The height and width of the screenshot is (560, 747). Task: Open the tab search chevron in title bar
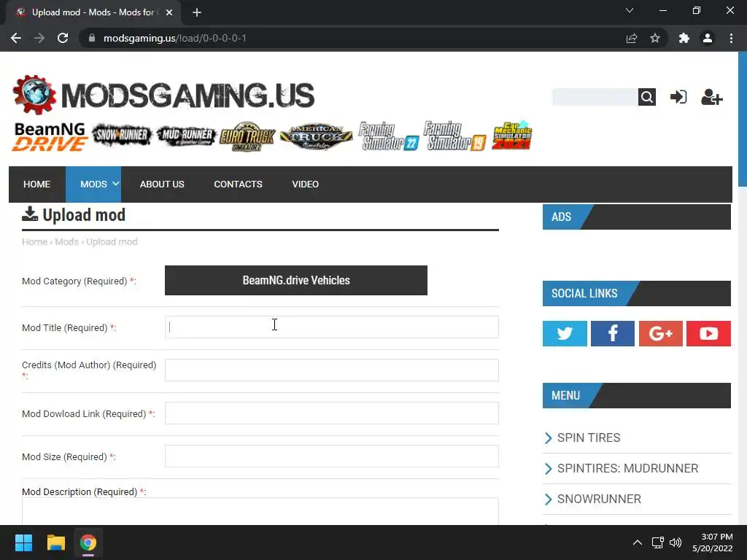[630, 10]
